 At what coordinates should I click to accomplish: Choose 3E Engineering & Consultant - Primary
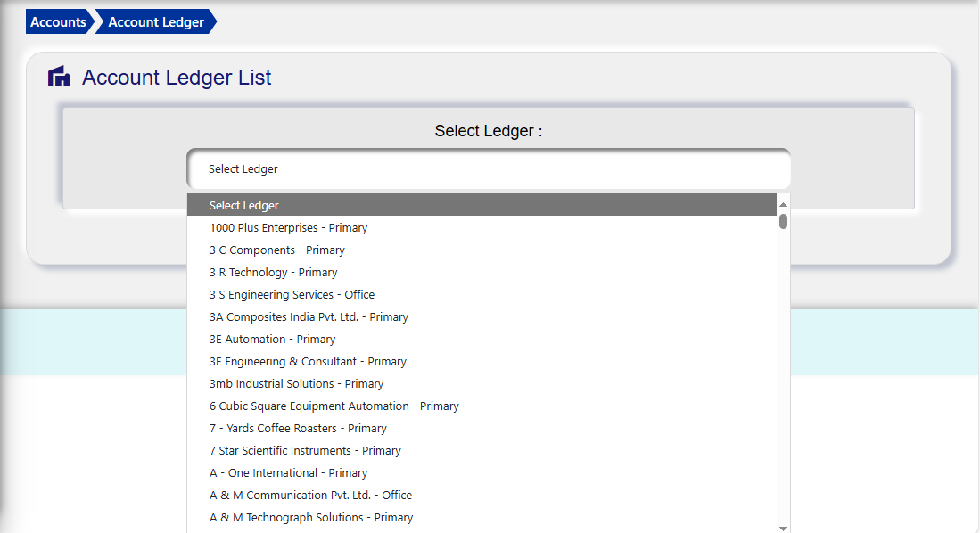[308, 361]
